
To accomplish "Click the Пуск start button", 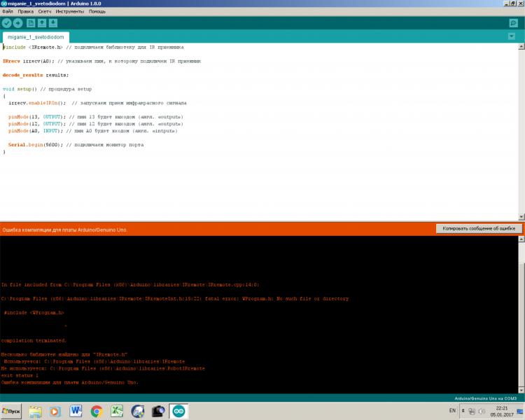I will click(x=11, y=411).
